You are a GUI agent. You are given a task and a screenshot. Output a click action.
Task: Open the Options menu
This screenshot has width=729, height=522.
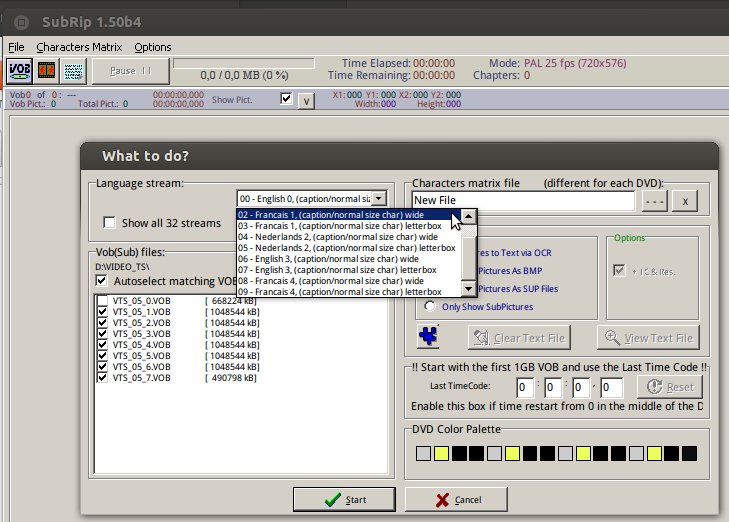pyautogui.click(x=153, y=47)
